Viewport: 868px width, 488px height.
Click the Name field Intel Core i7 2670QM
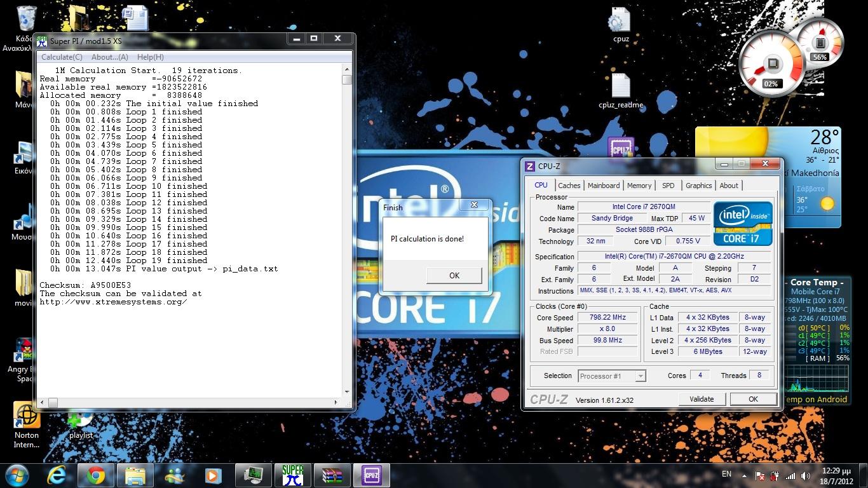(644, 207)
